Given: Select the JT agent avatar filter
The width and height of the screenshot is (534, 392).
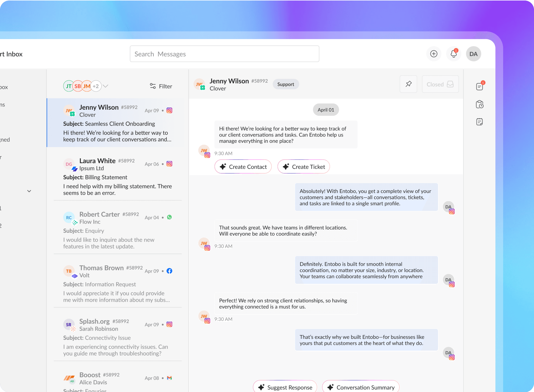Looking at the screenshot, I should point(68,86).
